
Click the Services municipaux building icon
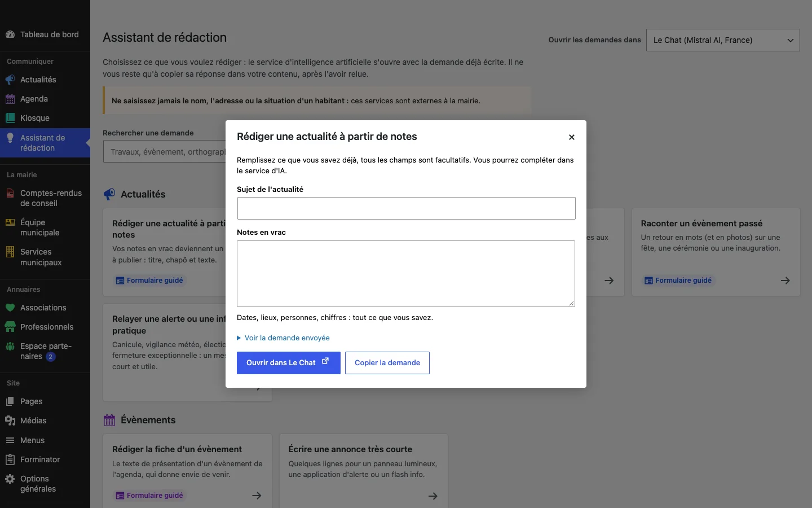[x=10, y=252]
